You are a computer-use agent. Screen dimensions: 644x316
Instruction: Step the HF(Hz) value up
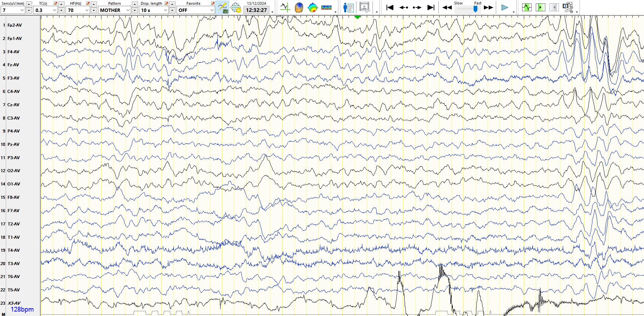(x=94, y=4)
